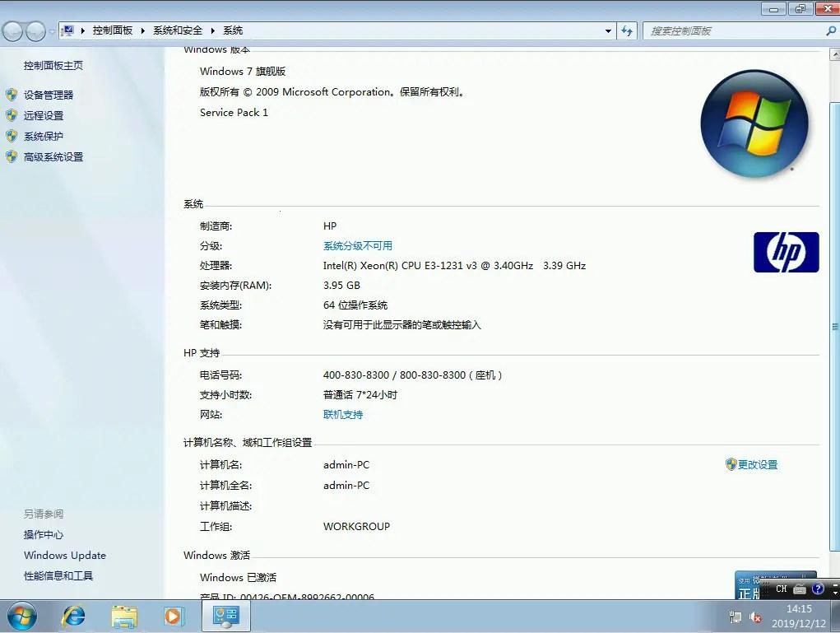Click the text Service Pack 1
This screenshot has width=840, height=633.
(x=234, y=112)
